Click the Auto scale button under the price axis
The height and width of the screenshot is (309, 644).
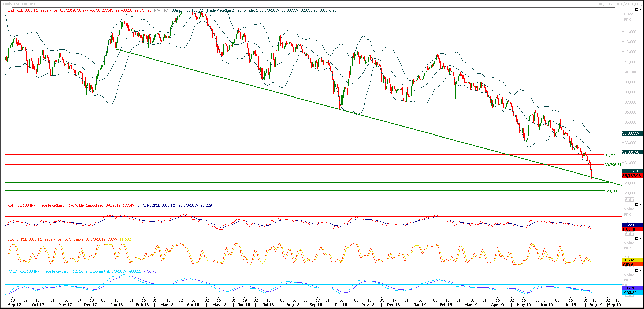pyautogui.click(x=629, y=200)
